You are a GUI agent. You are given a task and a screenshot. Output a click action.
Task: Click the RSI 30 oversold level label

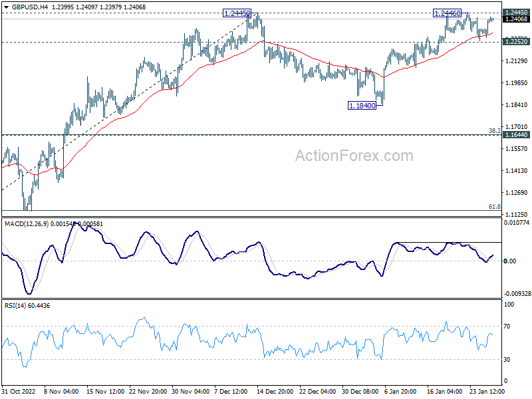pyautogui.click(x=507, y=360)
